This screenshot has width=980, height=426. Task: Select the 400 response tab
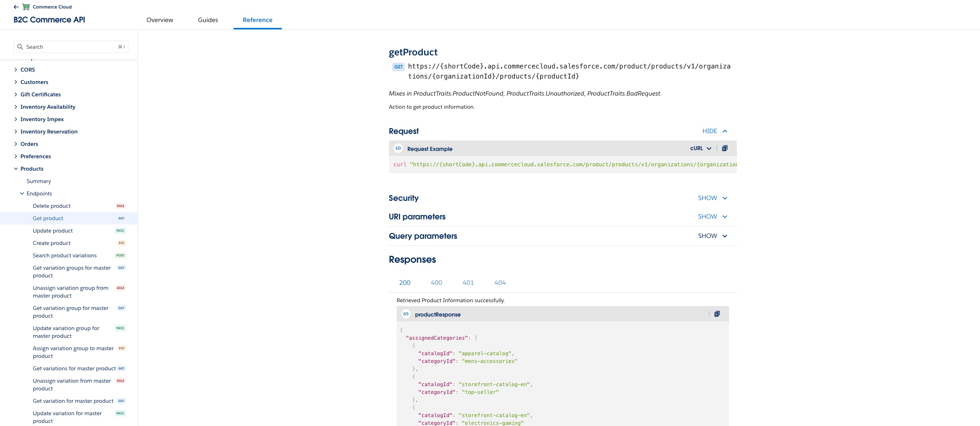coord(436,283)
